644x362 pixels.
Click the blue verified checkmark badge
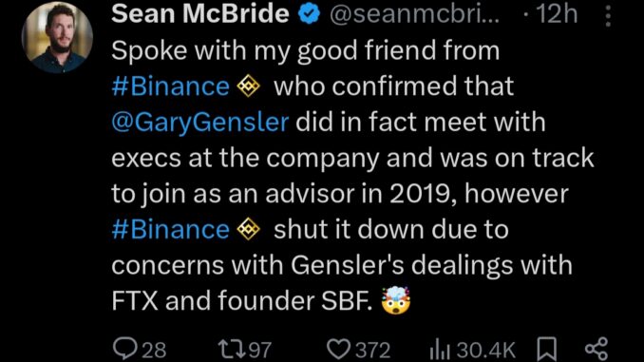(310, 14)
